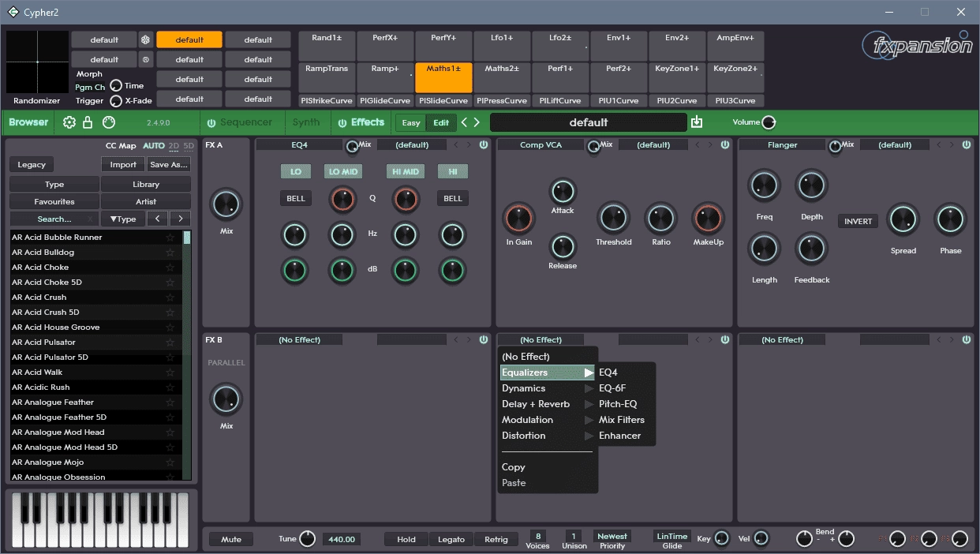
Task: Click next preset arrow in EQ4 slot
Action: point(469,144)
